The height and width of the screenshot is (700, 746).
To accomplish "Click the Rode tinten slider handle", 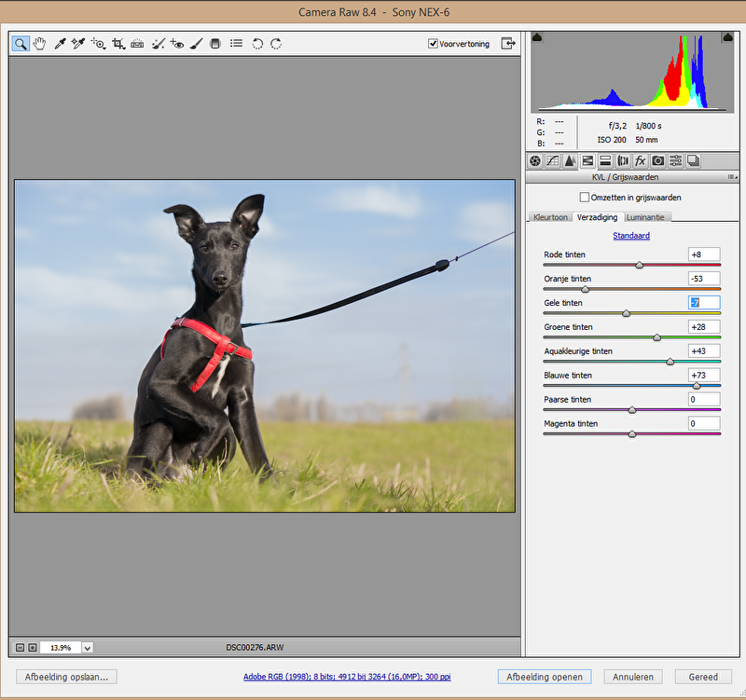I will pyautogui.click(x=640, y=265).
